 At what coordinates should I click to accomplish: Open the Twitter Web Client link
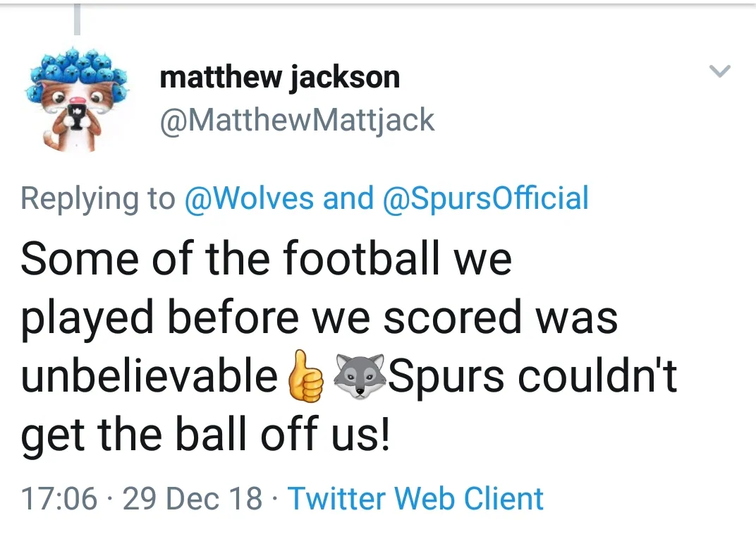click(x=416, y=499)
